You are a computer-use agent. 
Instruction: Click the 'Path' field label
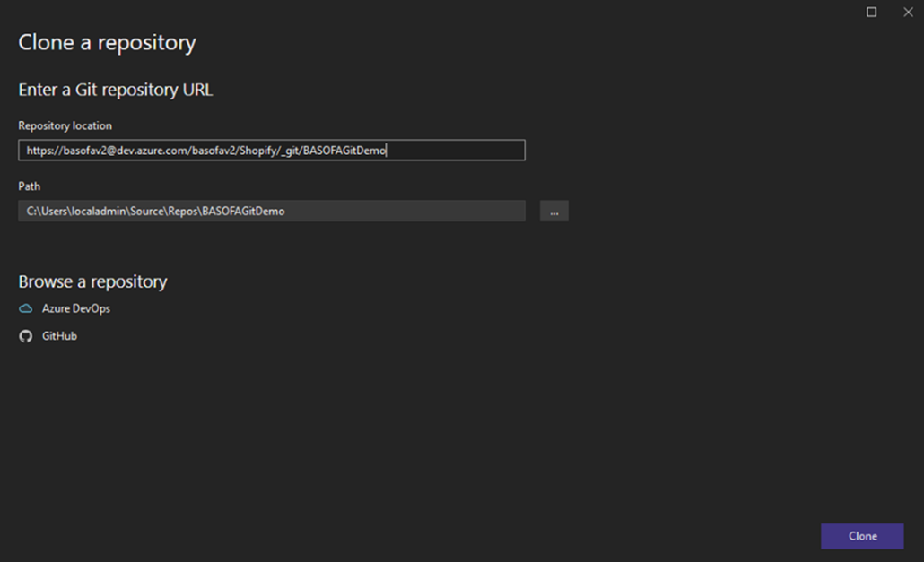(x=29, y=186)
